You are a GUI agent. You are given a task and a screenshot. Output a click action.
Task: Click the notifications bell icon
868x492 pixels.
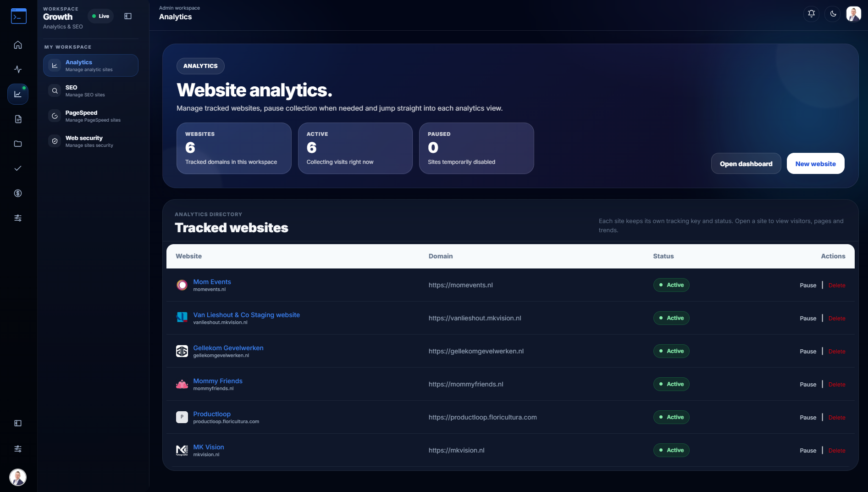pyautogui.click(x=811, y=14)
